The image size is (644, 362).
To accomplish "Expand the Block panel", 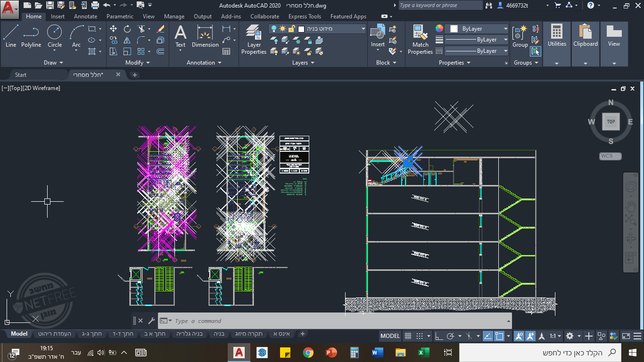I will pos(386,63).
